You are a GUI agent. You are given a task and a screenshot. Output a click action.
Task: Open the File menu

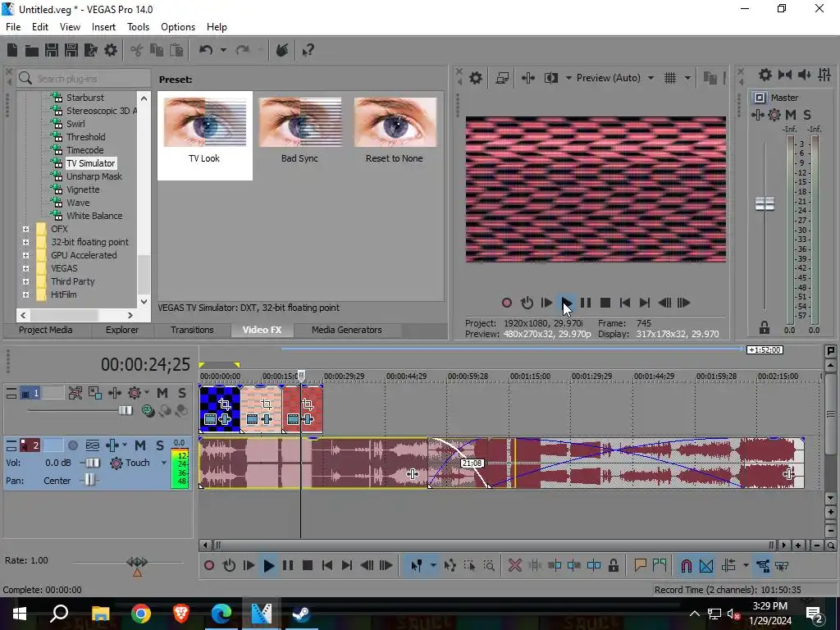tap(13, 27)
